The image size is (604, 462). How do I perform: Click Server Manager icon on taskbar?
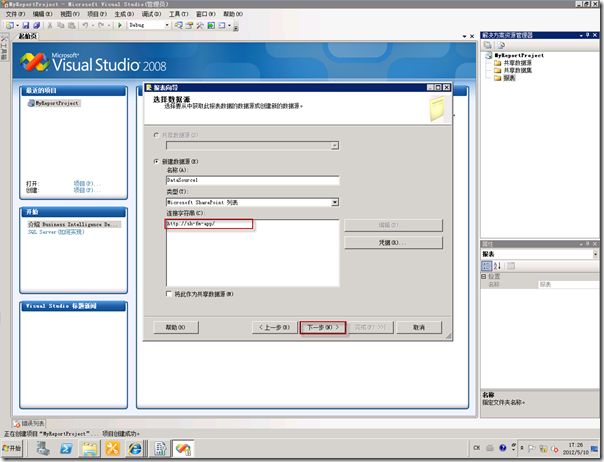click(x=43, y=449)
